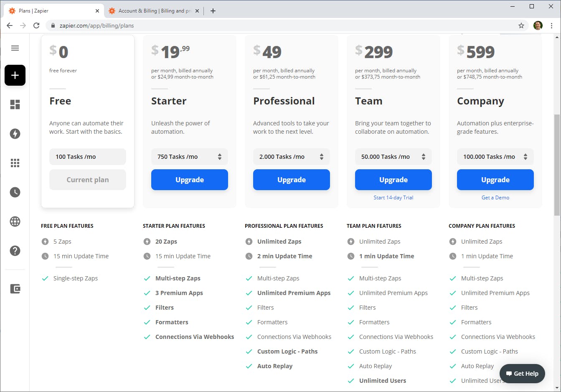Close the Account & Billing tab
This screenshot has width=561, height=392.
197,11
